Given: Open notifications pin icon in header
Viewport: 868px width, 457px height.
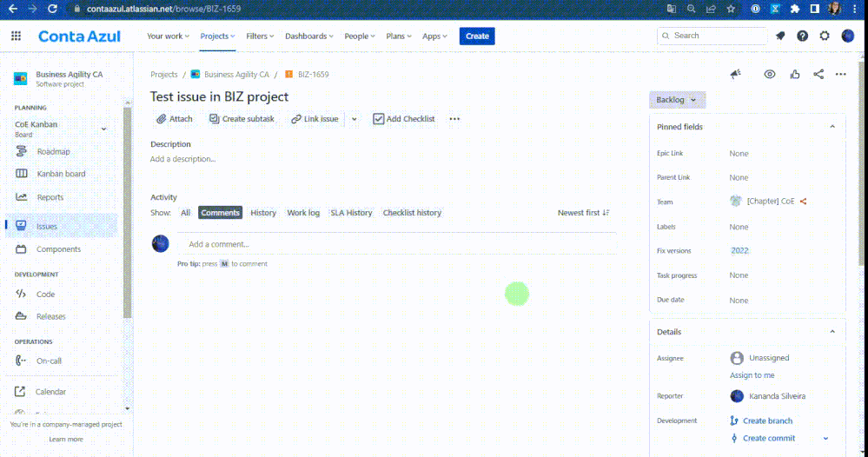Looking at the screenshot, I should click(x=780, y=36).
